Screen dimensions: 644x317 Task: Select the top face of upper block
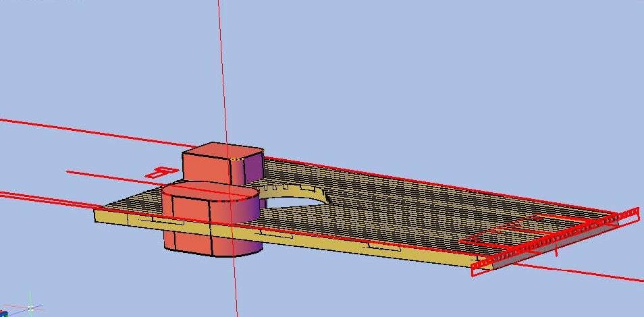(x=223, y=150)
